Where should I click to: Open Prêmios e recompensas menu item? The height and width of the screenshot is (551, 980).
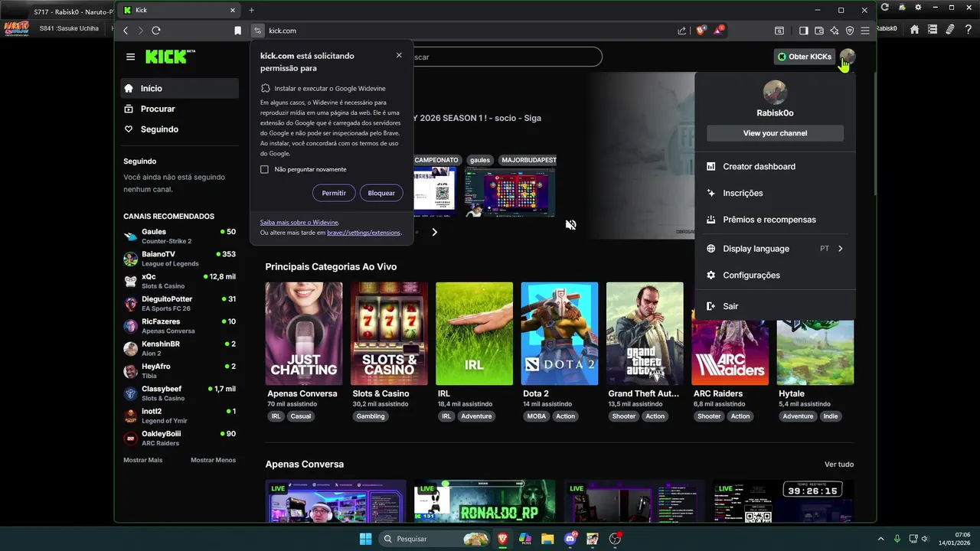click(775, 220)
